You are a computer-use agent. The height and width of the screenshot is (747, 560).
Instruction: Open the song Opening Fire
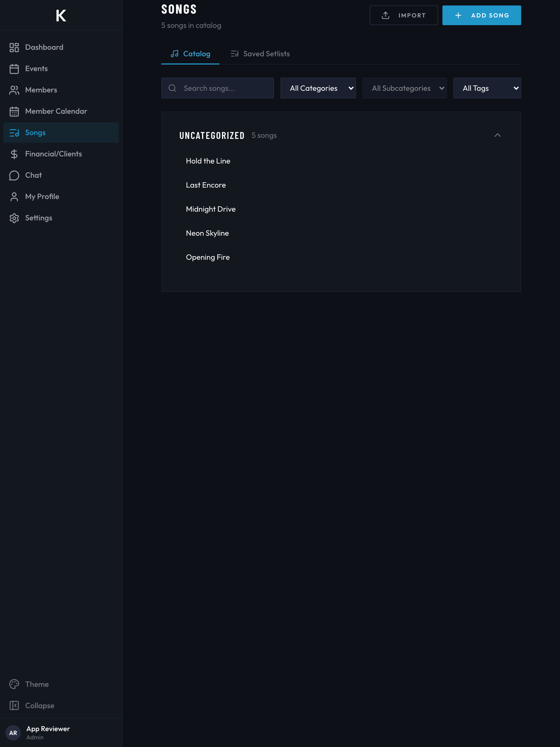coord(208,257)
